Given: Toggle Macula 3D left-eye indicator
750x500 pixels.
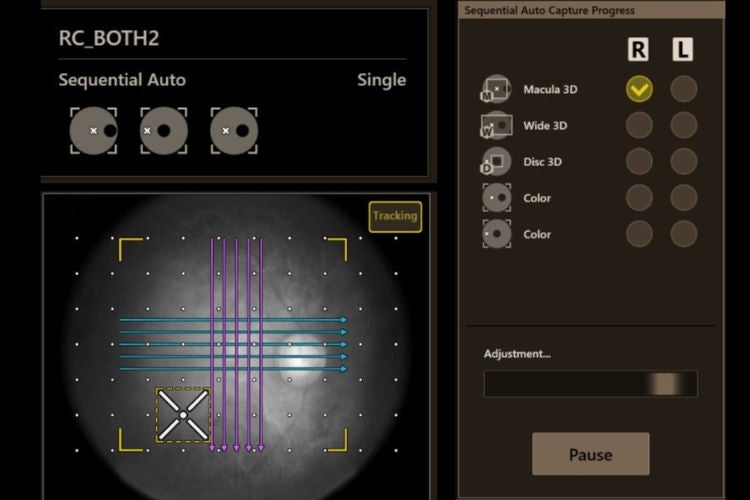Looking at the screenshot, I should tap(684, 89).
